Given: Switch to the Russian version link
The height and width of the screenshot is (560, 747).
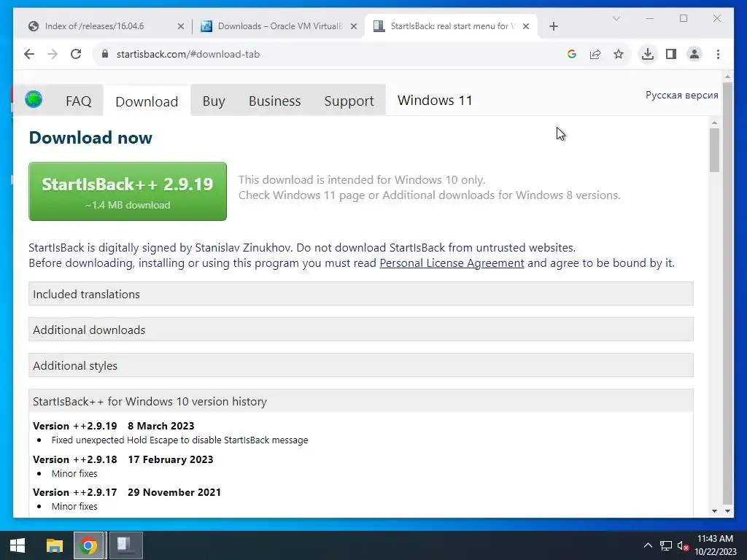Looking at the screenshot, I should click(x=682, y=95).
